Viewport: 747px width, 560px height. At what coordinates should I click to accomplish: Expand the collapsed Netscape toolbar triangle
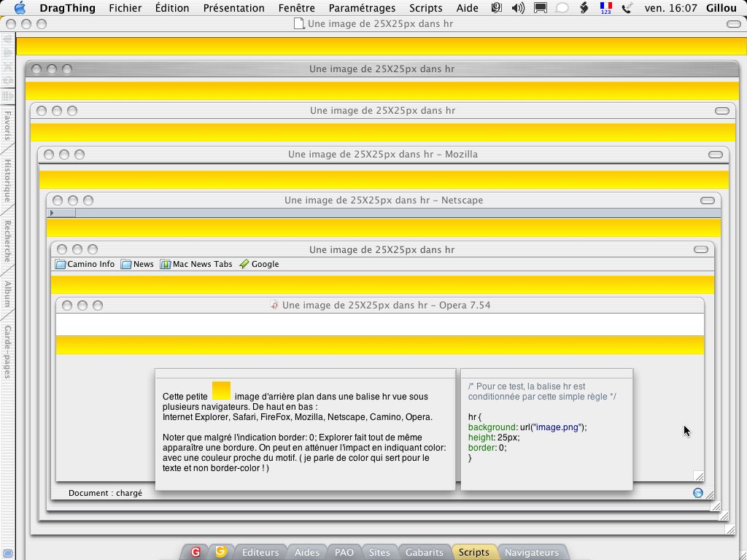[51, 213]
